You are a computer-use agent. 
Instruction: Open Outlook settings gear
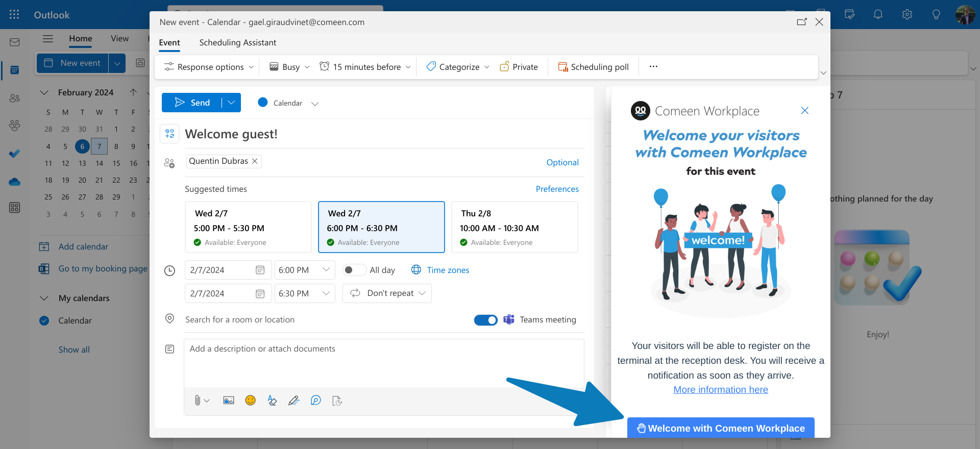tap(907, 14)
